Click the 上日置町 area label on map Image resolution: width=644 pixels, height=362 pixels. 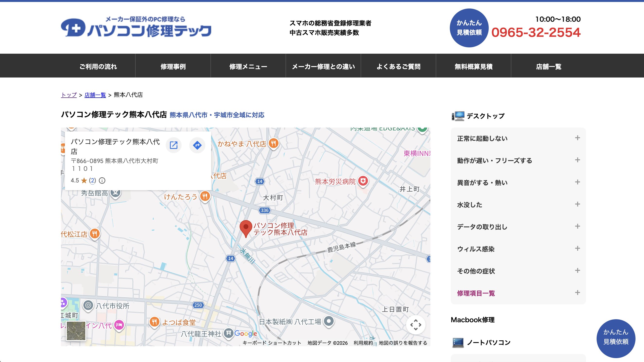point(395,309)
